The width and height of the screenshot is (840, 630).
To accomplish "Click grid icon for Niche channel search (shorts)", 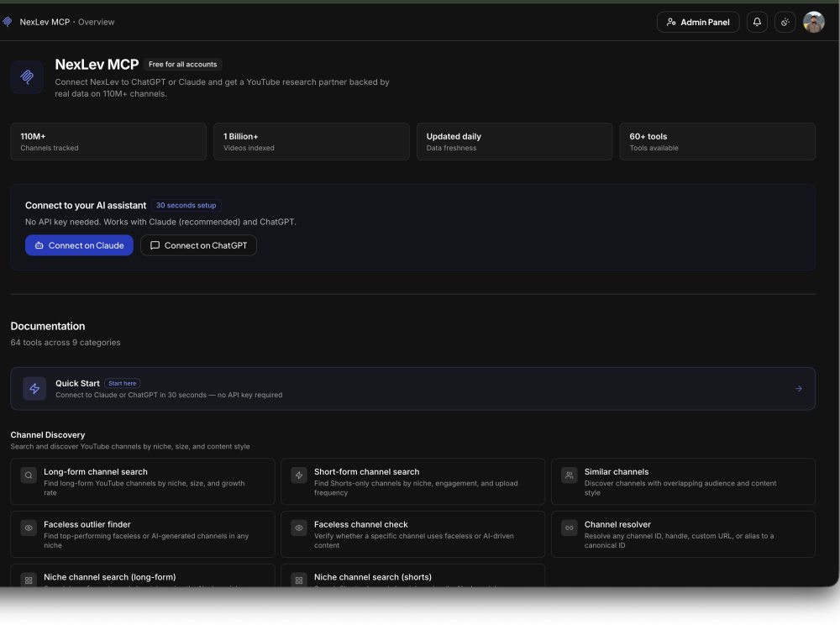I will click(x=299, y=580).
